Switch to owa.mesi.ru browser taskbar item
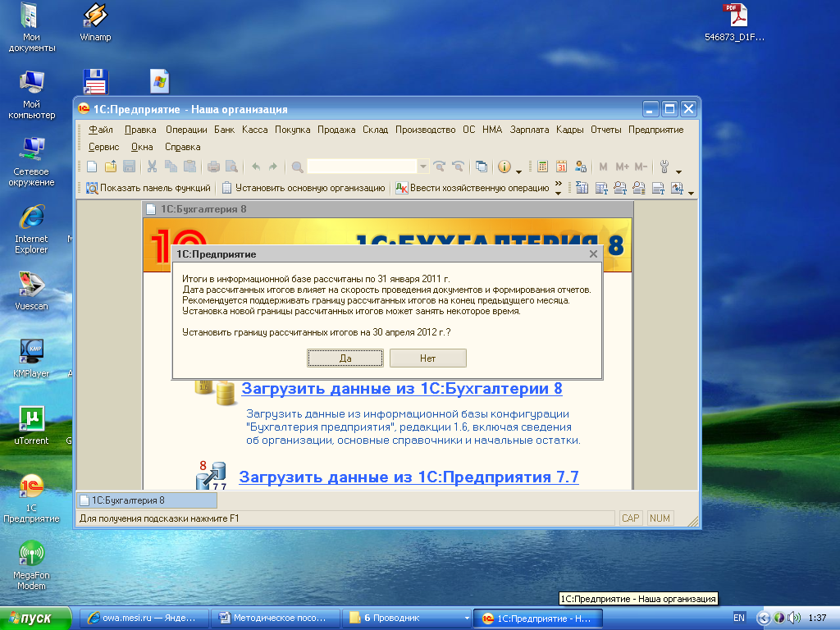 tap(144, 619)
